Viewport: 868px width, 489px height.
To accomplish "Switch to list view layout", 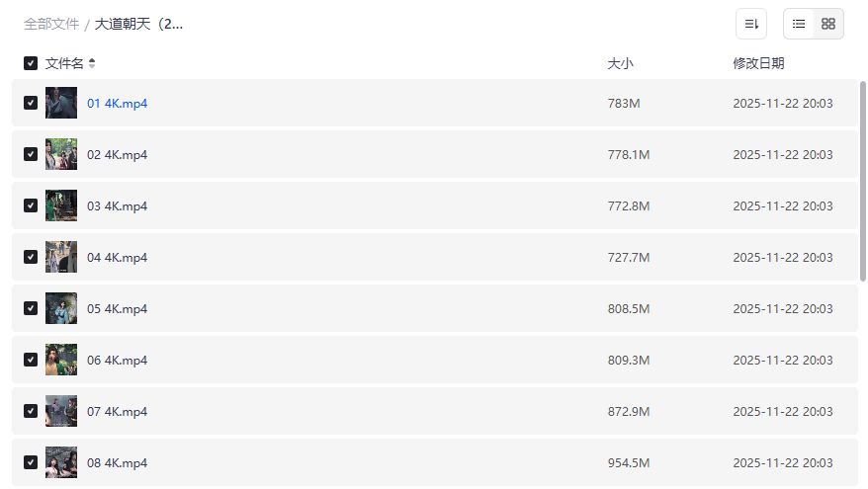I will coord(799,24).
